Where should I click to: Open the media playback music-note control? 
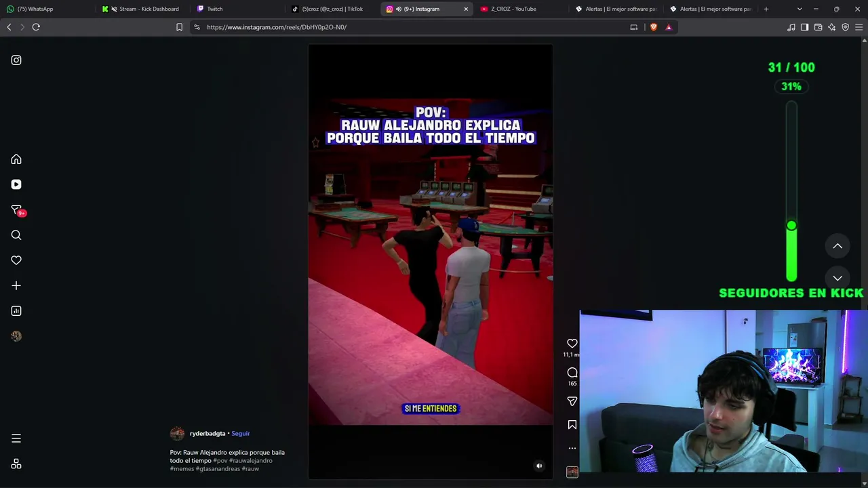click(791, 27)
